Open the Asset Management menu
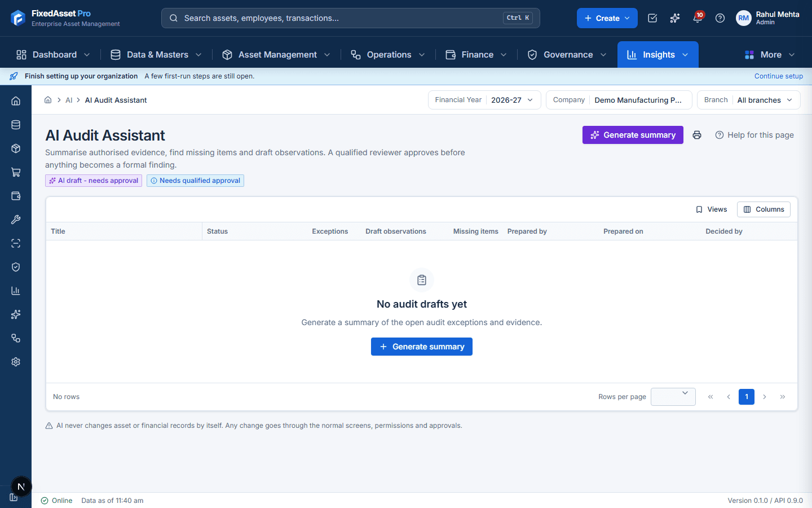812x508 pixels. tap(276, 55)
